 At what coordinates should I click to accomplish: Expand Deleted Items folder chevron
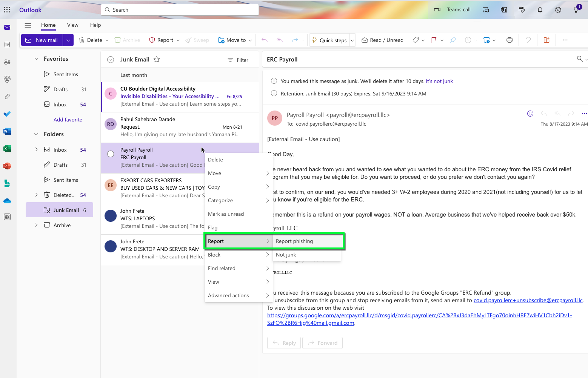point(36,195)
